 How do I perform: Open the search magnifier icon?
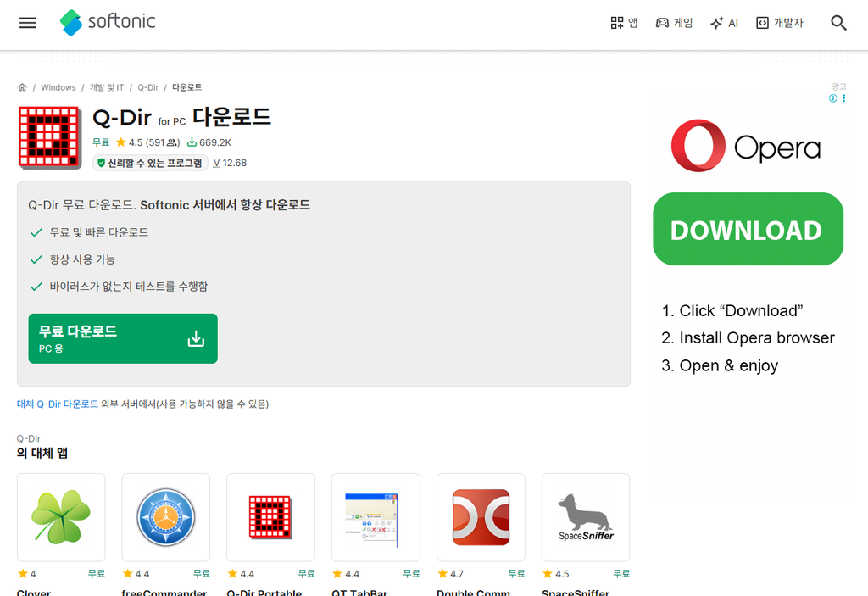(838, 23)
